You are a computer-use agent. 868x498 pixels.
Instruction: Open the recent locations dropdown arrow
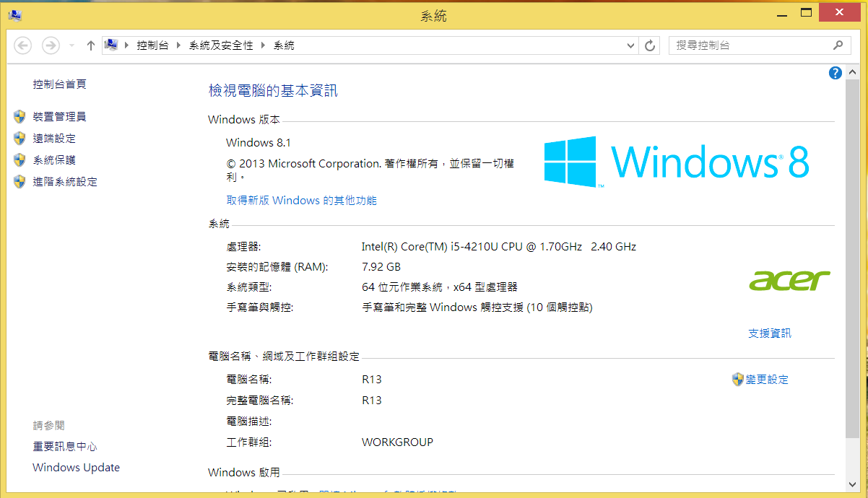(71, 45)
